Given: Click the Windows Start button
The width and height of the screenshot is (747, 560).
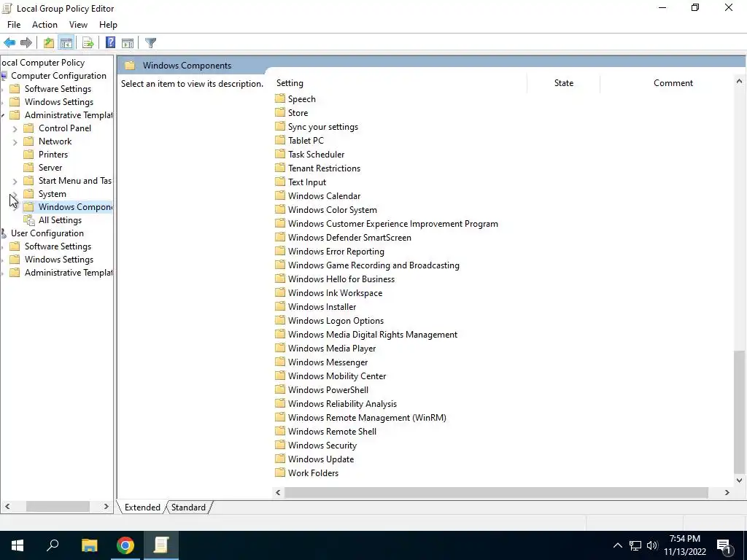Looking at the screenshot, I should pyautogui.click(x=18, y=545).
